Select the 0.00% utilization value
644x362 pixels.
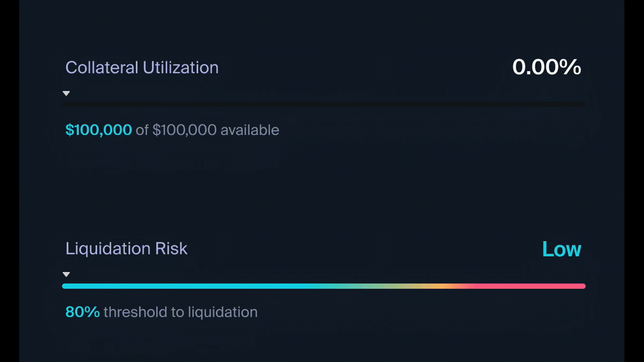pyautogui.click(x=547, y=67)
